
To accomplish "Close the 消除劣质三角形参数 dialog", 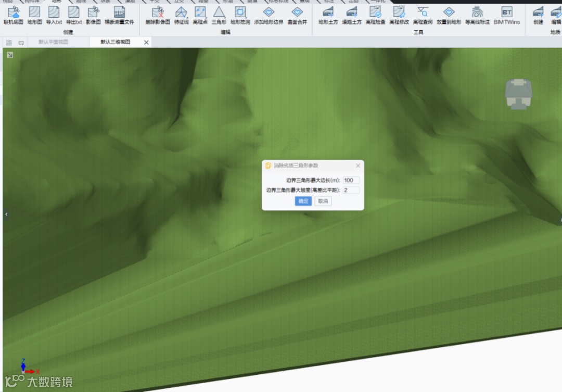I will [357, 166].
